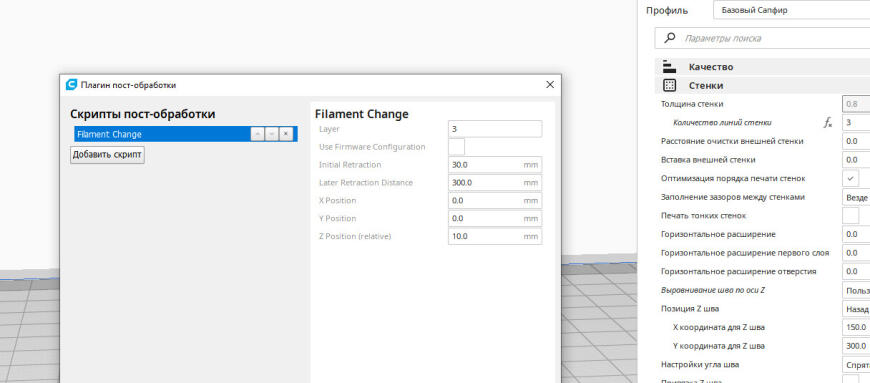Open the Позиция Z шва dropdown
The height and width of the screenshot is (383, 870).
pyautogui.click(x=856, y=309)
